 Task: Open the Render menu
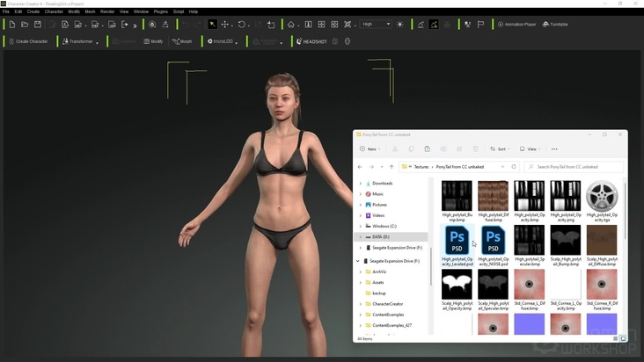(107, 11)
